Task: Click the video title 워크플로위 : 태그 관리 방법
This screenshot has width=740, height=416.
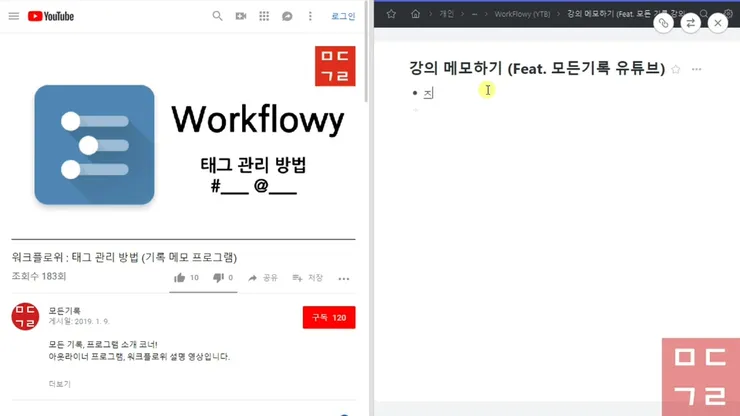Action: pyautogui.click(x=124, y=257)
